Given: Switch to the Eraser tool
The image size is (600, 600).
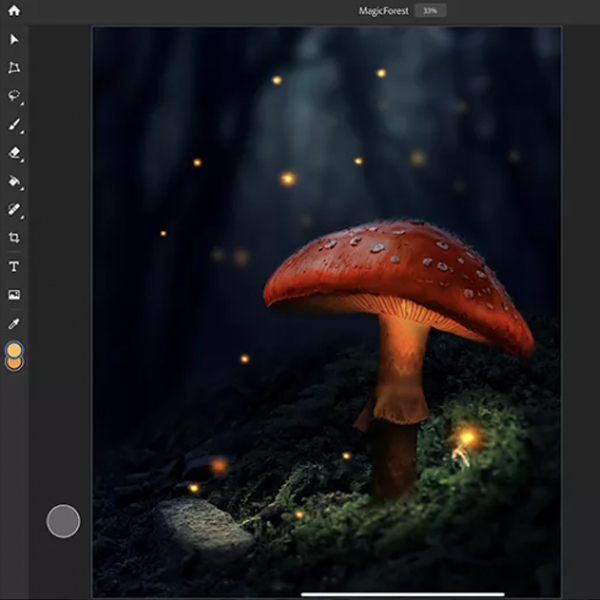Looking at the screenshot, I should tap(14, 154).
